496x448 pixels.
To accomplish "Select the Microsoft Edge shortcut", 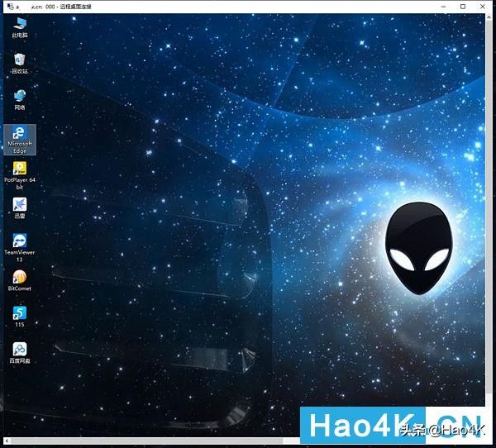I will (20, 140).
